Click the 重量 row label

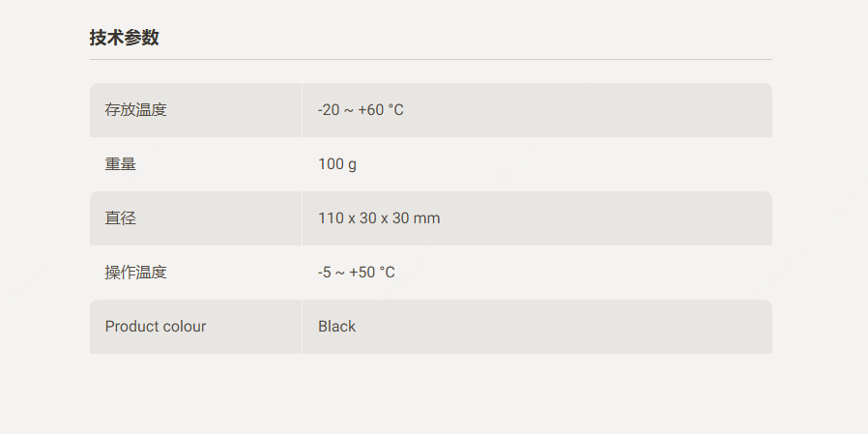(x=120, y=164)
